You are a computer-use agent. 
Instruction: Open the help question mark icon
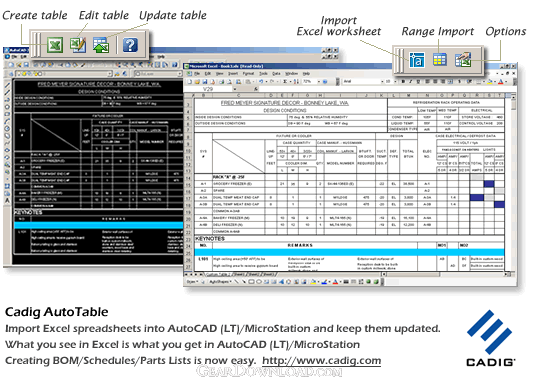tap(130, 45)
